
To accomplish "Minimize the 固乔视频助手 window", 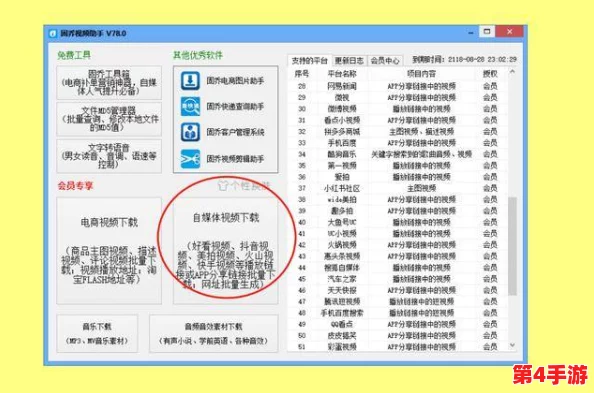I will (x=471, y=32).
